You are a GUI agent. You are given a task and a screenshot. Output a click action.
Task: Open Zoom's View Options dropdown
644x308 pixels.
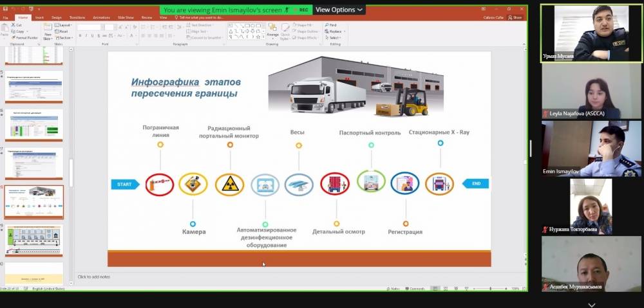(339, 10)
